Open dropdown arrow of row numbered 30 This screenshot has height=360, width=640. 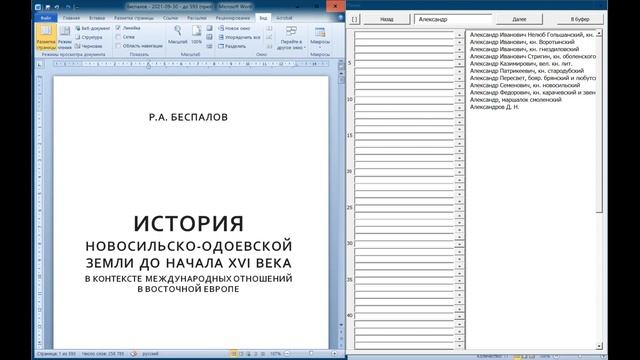click(459, 244)
